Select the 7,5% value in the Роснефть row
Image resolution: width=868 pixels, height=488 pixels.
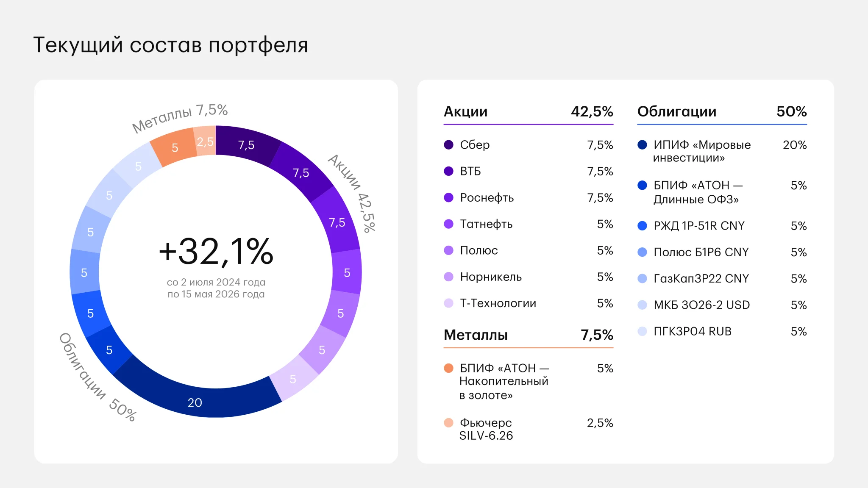click(x=600, y=197)
